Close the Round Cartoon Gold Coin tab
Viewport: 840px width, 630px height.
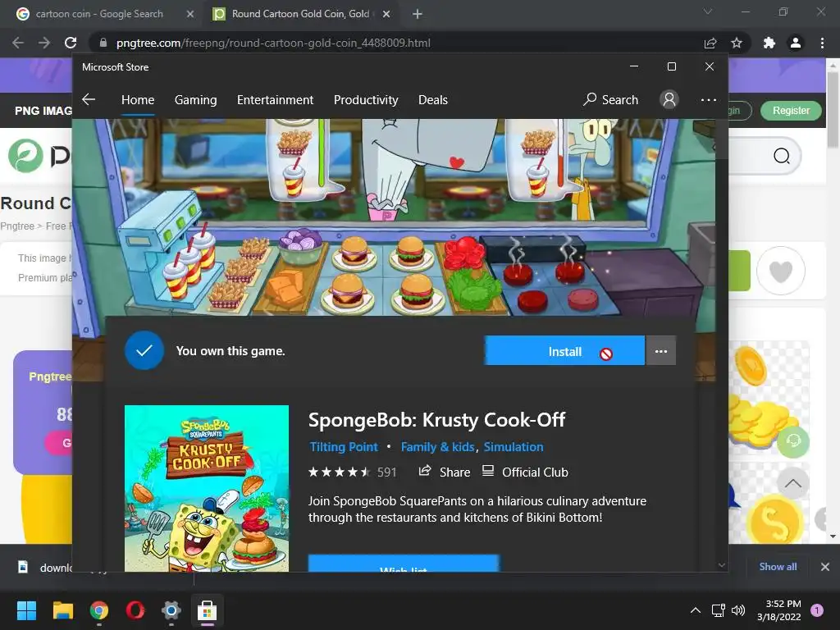point(386,15)
